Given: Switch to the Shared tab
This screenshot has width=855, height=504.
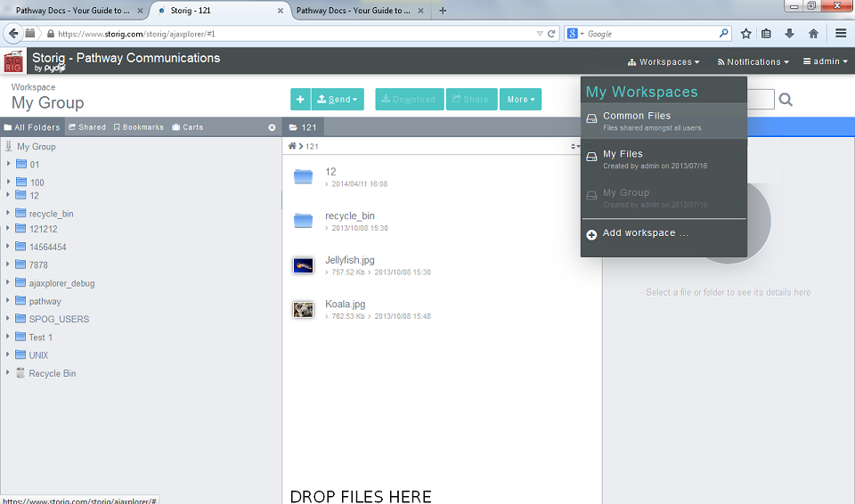Looking at the screenshot, I should tap(87, 127).
